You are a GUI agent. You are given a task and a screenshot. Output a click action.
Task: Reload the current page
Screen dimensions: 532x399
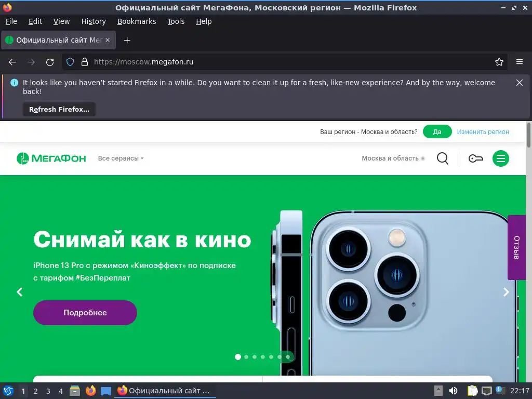tap(50, 62)
